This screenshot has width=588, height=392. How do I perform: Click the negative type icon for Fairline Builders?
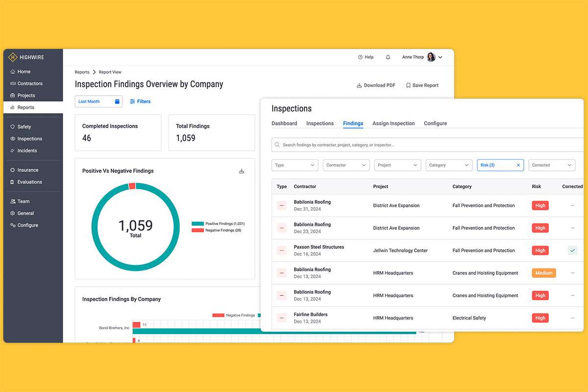(x=282, y=318)
